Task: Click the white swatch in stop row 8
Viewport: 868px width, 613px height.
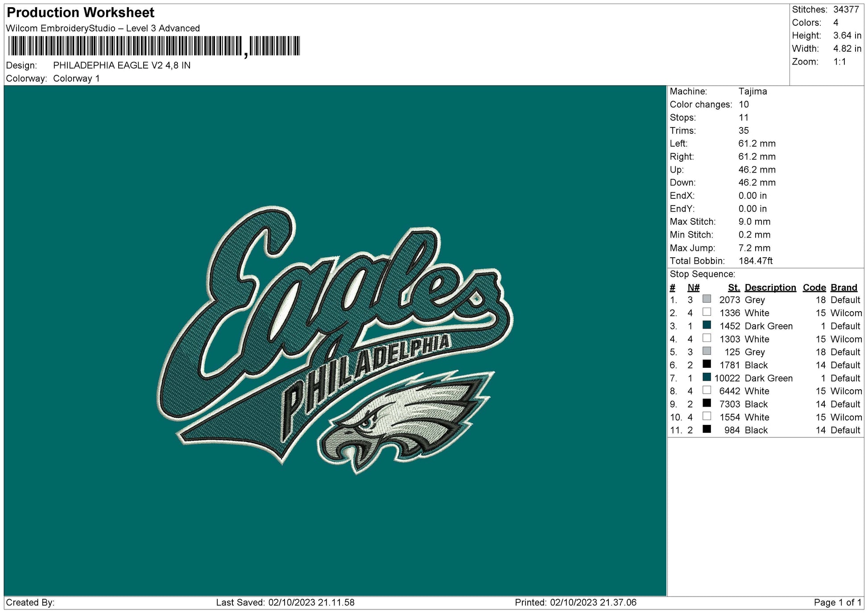Action: pyautogui.click(x=707, y=390)
